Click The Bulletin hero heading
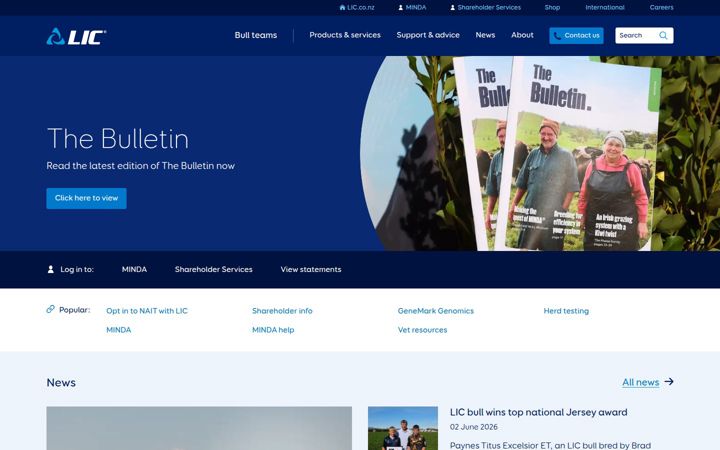This screenshot has height=450, width=720. 118,138
